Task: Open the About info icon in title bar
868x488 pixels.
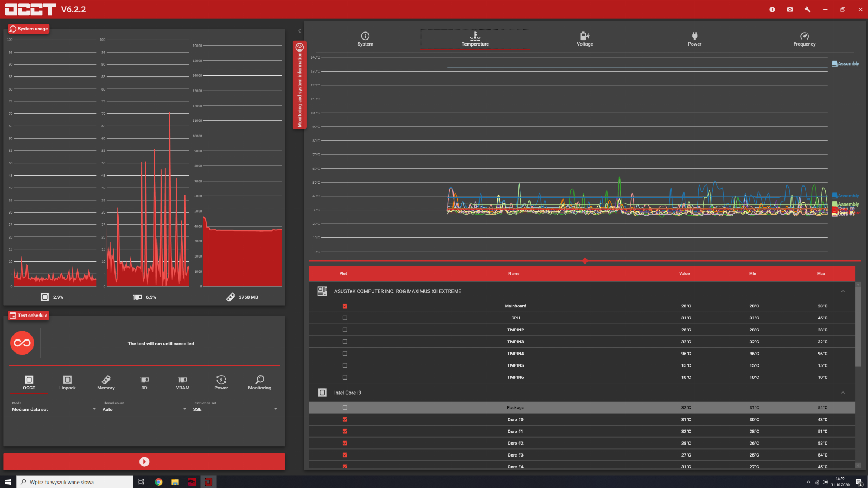Action: coord(772,9)
